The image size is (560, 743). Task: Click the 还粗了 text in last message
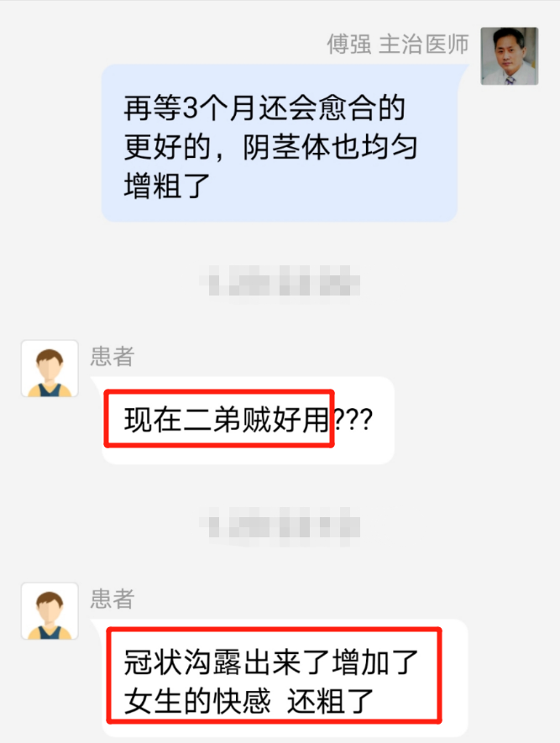[x=330, y=701]
